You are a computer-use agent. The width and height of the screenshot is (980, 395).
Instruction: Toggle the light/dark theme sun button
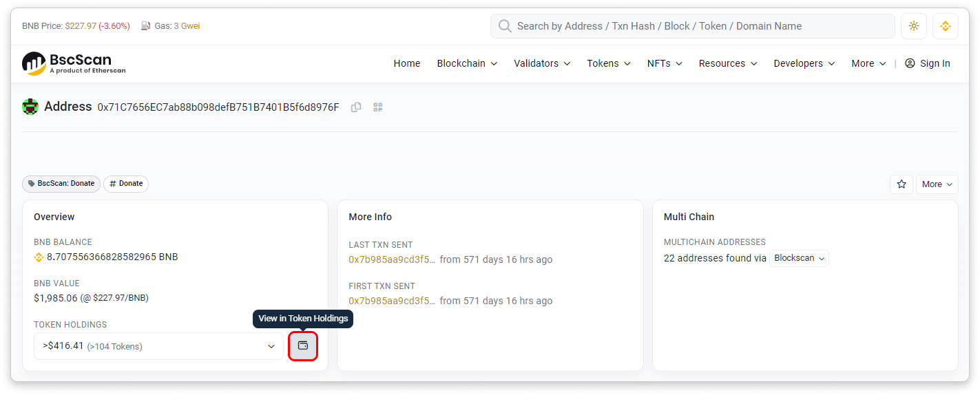coord(913,26)
